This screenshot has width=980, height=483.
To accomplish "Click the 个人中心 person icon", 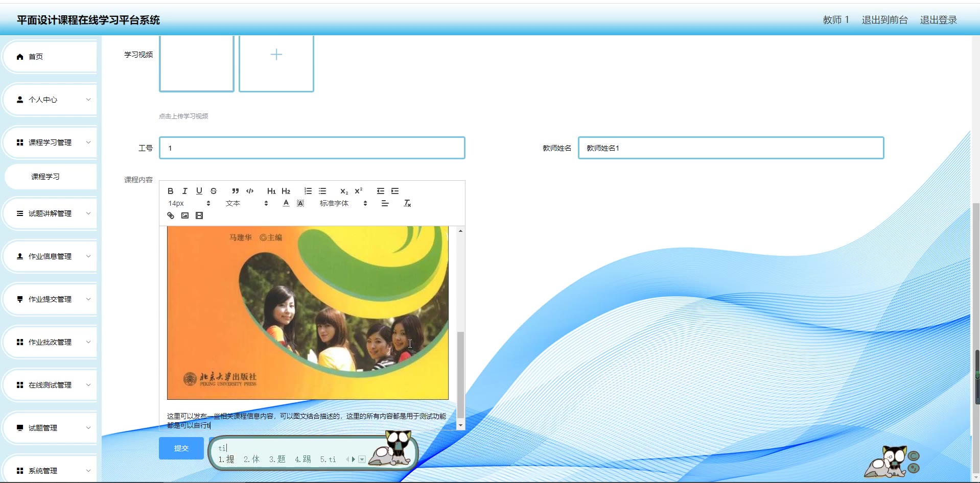I will coord(20,100).
